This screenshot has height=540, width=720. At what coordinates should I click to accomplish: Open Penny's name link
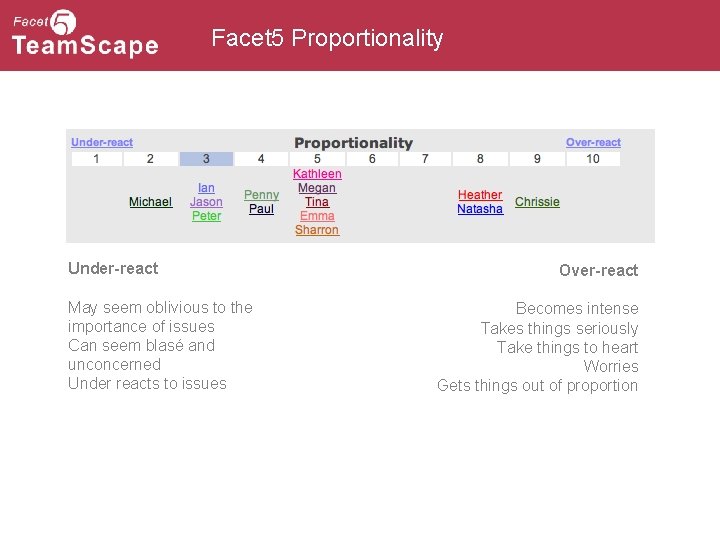pos(261,195)
